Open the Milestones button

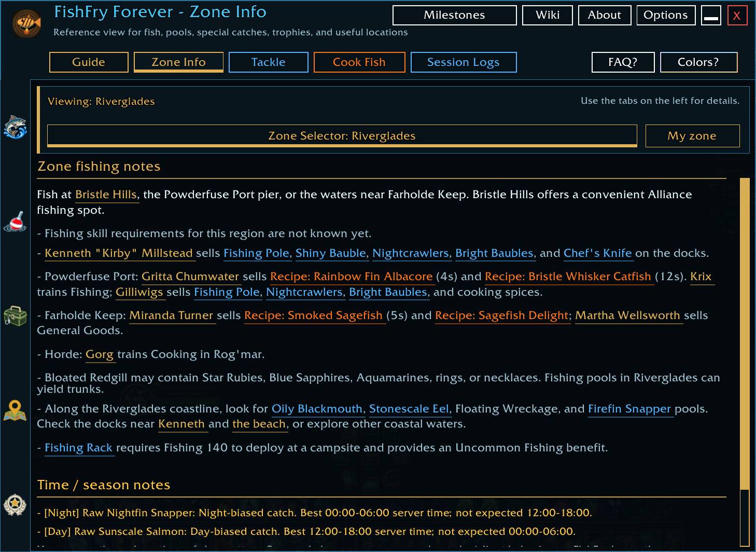pos(454,15)
